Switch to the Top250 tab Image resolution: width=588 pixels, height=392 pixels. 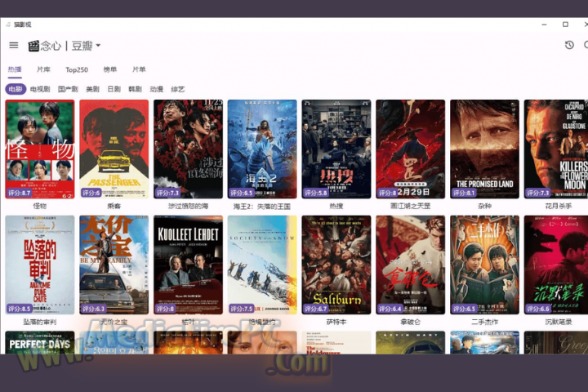click(77, 69)
